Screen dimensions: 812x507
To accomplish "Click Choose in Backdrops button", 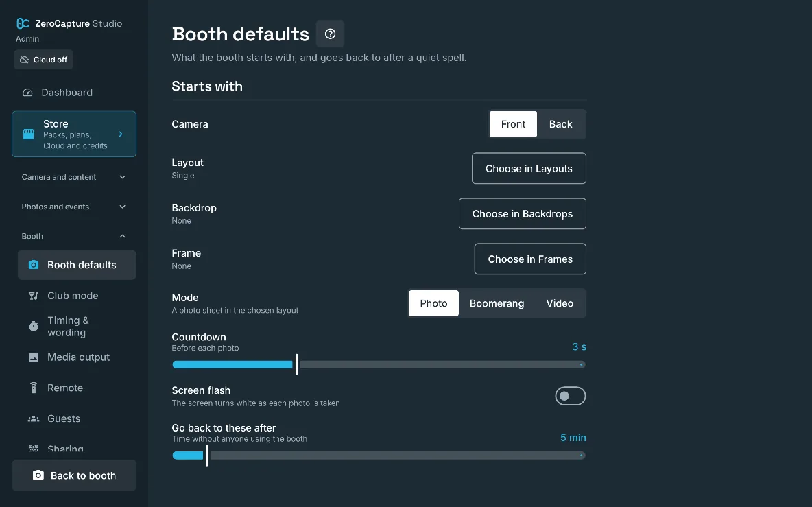I will click(522, 213).
